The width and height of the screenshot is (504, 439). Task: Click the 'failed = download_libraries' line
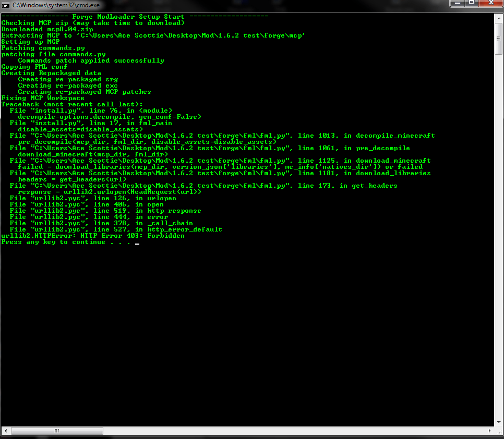[220, 167]
